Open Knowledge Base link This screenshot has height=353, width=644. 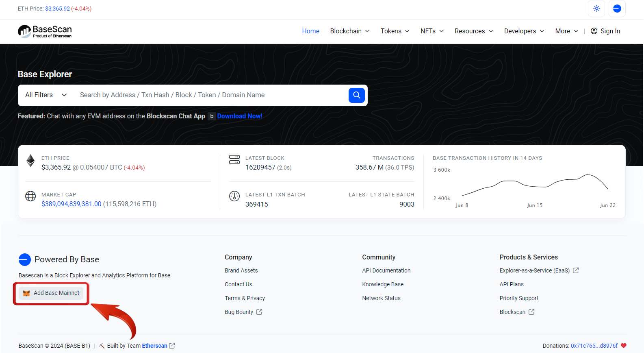click(383, 284)
